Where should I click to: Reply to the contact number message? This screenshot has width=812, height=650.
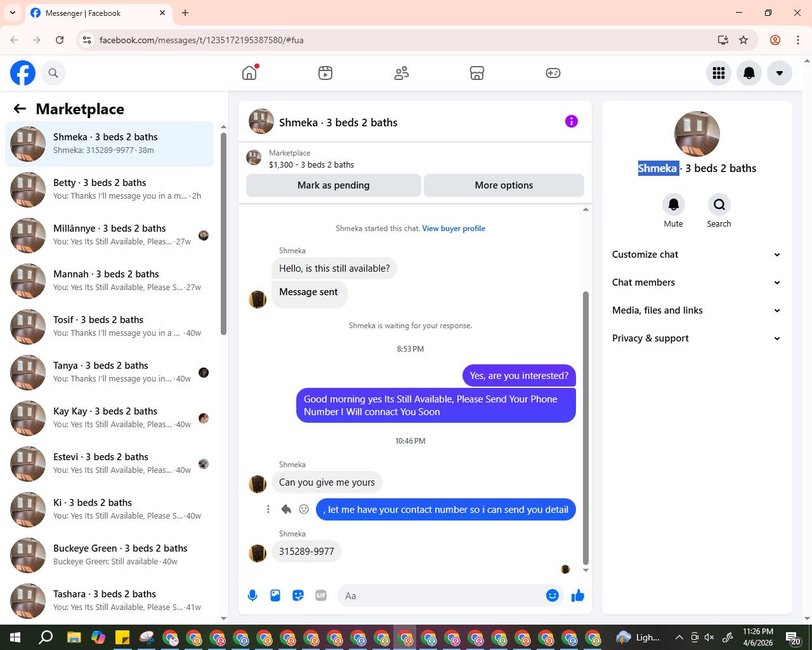click(x=286, y=509)
